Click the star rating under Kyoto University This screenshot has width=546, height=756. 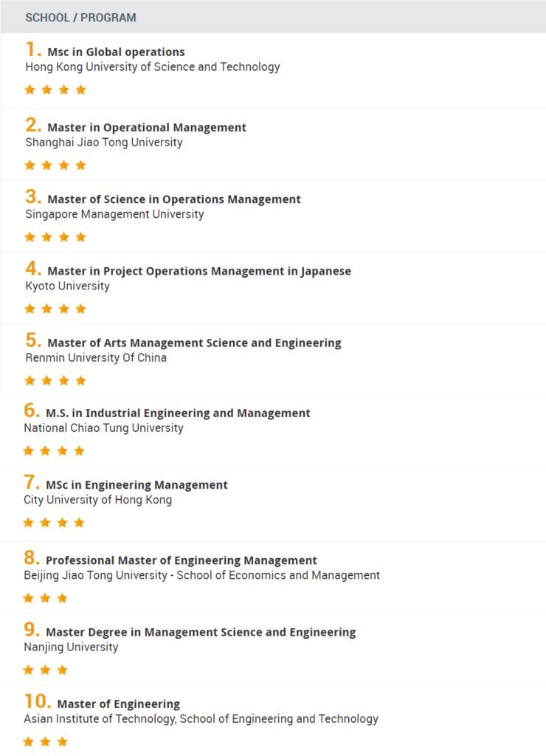[55, 309]
